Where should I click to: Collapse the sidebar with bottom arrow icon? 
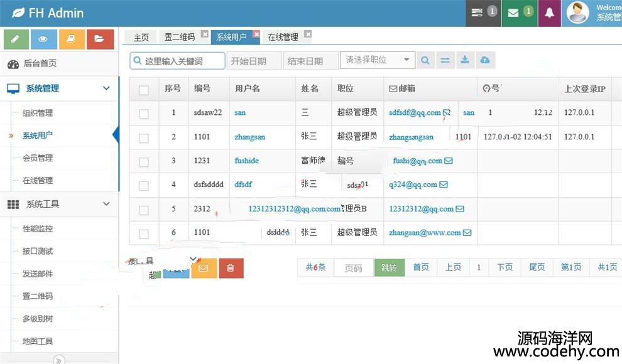[58, 360]
